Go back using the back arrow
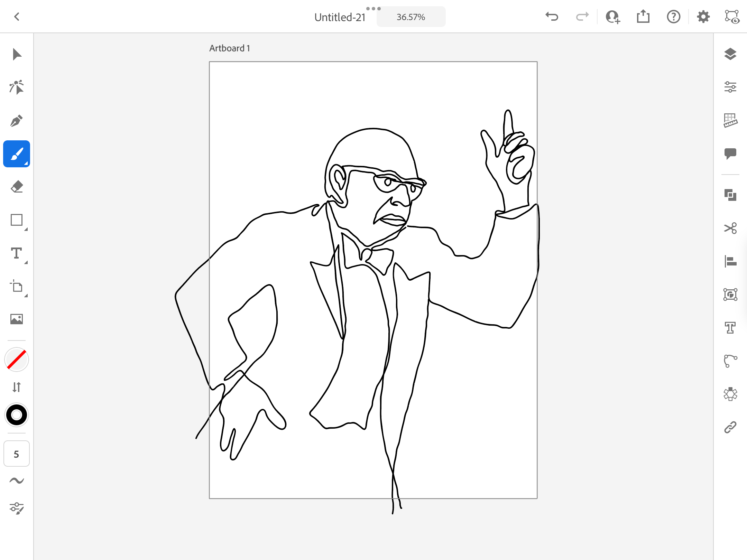This screenshot has width=747, height=560. pyautogui.click(x=17, y=17)
